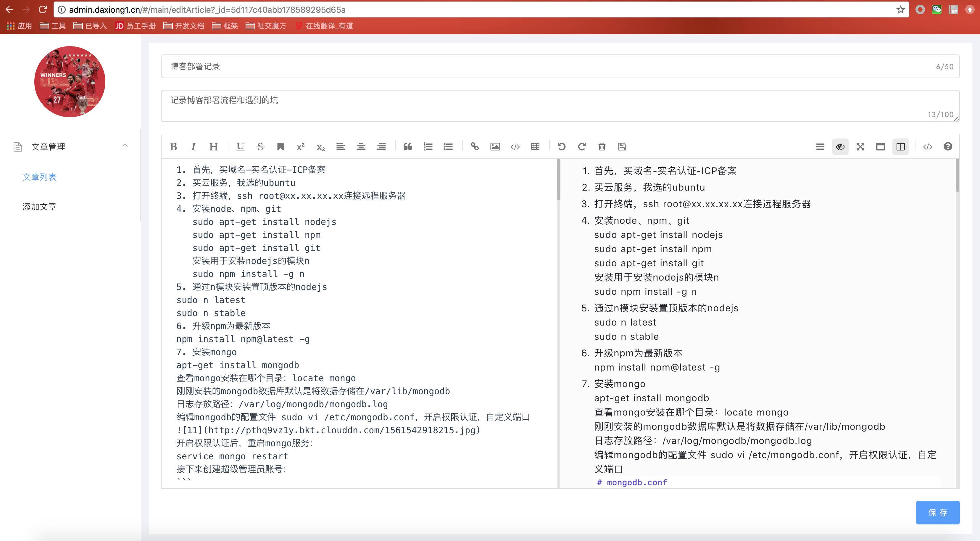Toggle bold formatting in editor toolbar
Viewport: 980px width, 541px height.
pyautogui.click(x=173, y=146)
